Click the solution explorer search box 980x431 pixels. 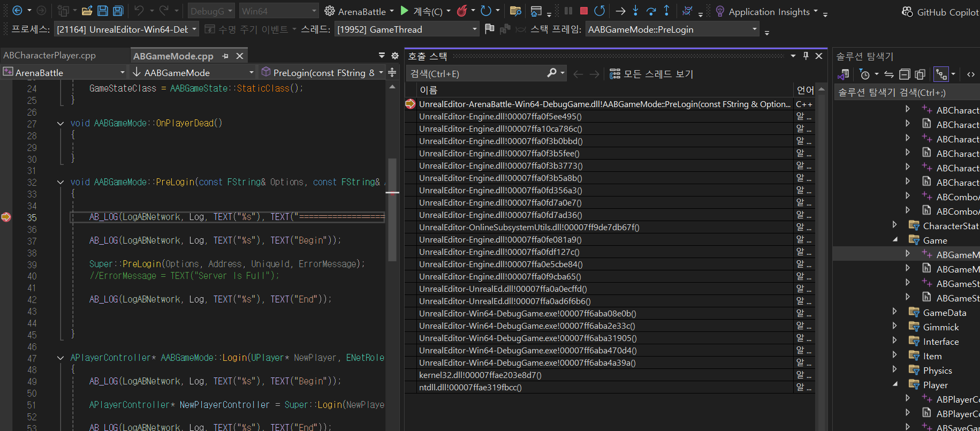coord(907,93)
